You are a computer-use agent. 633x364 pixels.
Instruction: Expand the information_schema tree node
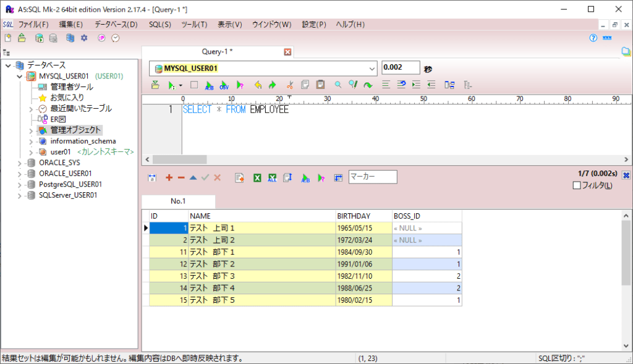point(31,141)
